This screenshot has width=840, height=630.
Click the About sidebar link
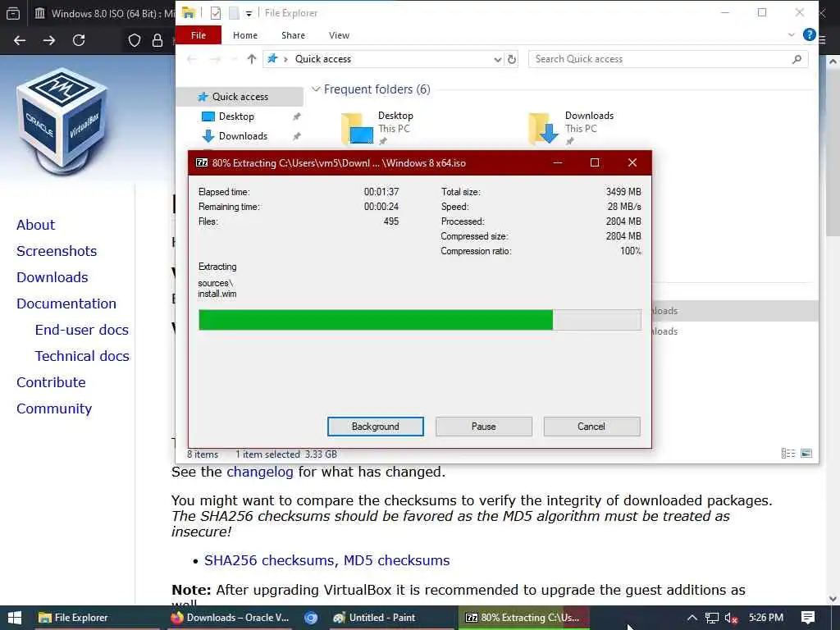(x=35, y=225)
